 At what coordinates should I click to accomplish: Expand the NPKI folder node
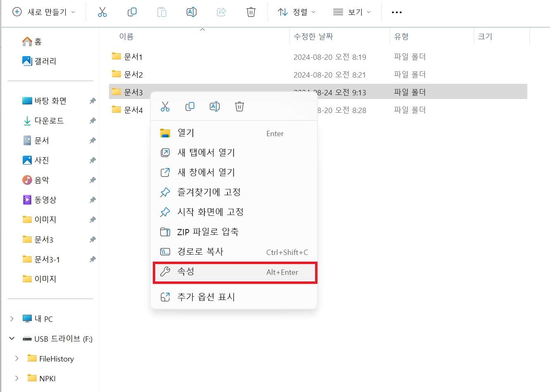[17, 378]
